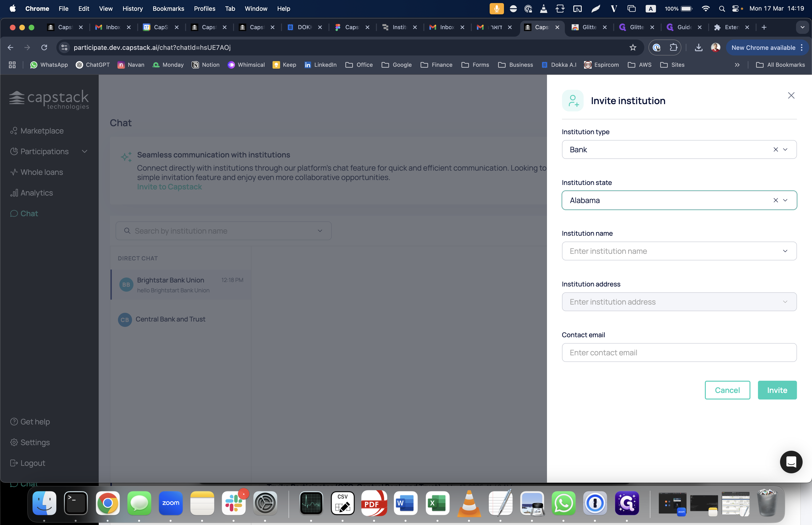View site information icon in address bar
The width and height of the screenshot is (812, 525).
(64, 47)
